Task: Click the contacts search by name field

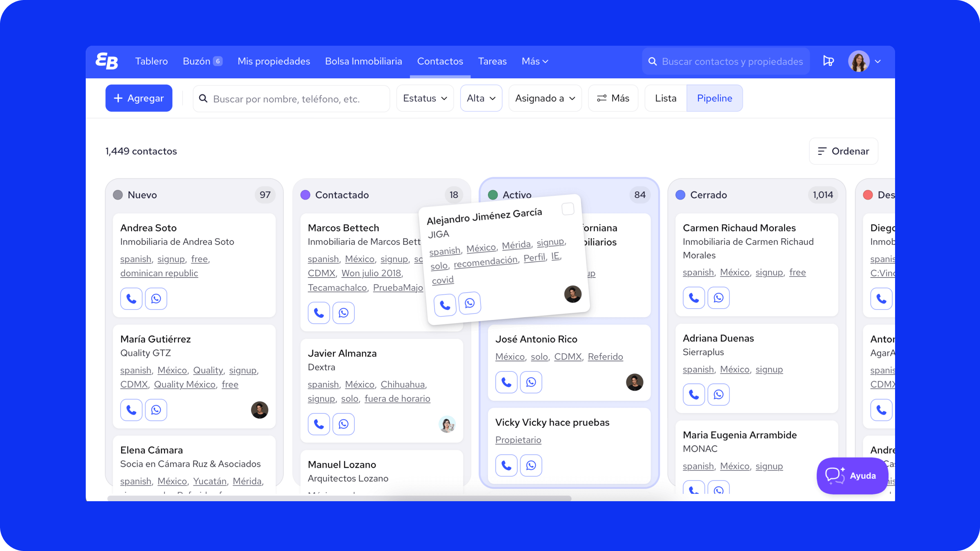Action: (291, 99)
